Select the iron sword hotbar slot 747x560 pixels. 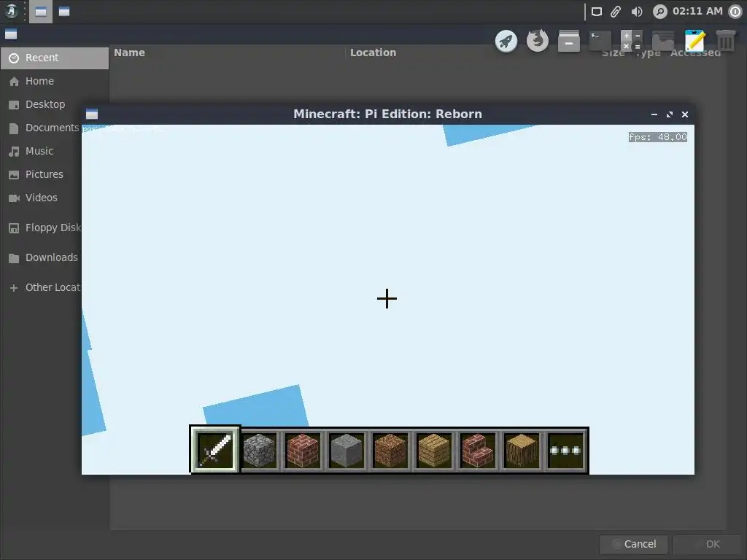tap(215, 450)
